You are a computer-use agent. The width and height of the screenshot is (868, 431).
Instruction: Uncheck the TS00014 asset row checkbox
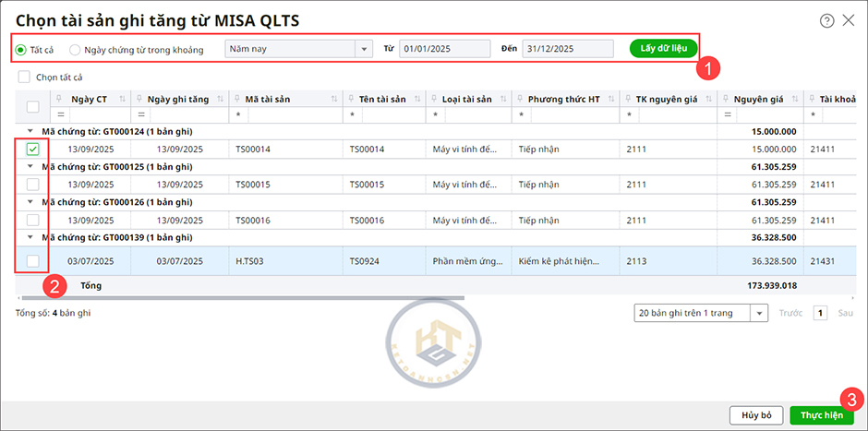(x=32, y=149)
